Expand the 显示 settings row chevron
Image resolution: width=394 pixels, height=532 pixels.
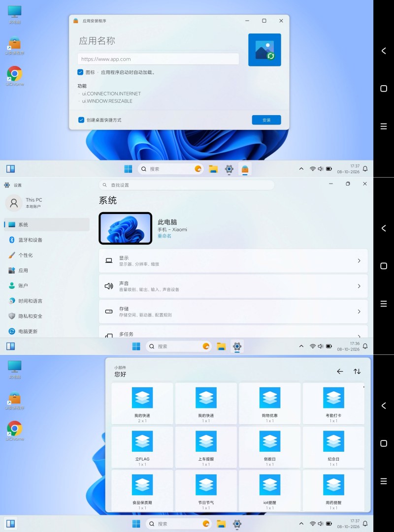tap(359, 260)
